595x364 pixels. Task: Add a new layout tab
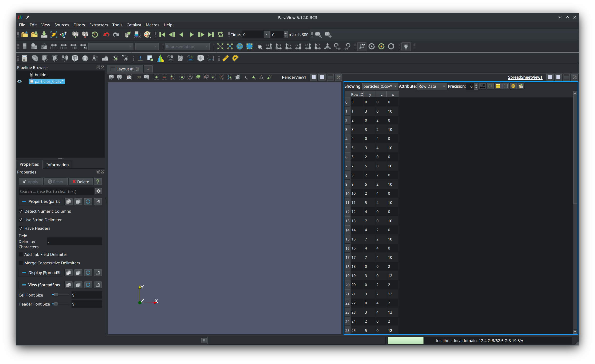148,69
